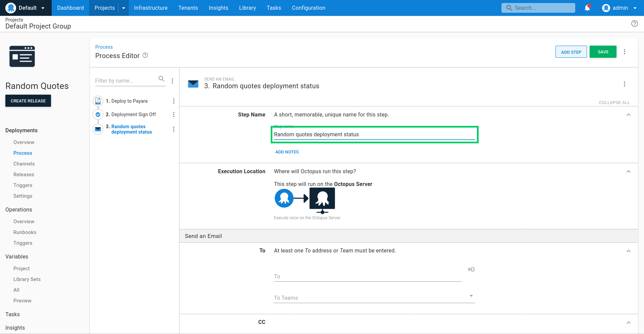This screenshot has height=334, width=644.
Task: Click the Default space Octopus logo
Action: (x=11, y=8)
